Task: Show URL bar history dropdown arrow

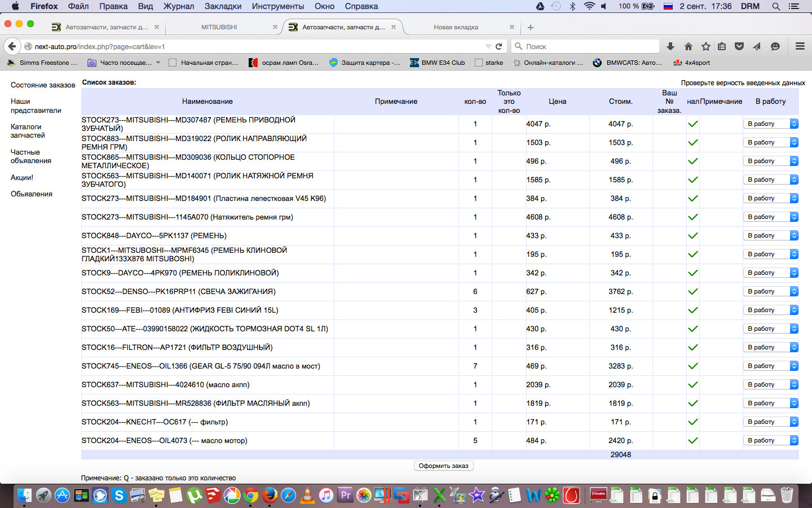Action: click(488, 46)
